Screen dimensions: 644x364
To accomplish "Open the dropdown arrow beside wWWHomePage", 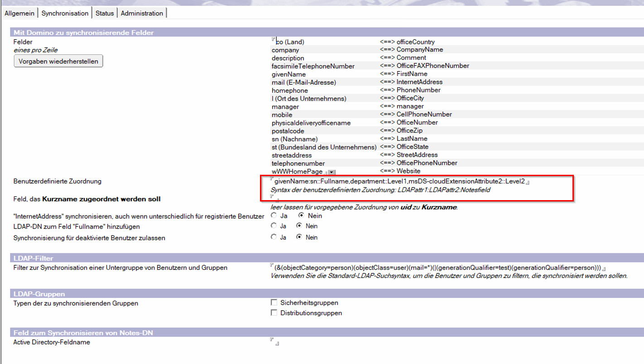I will point(332,172).
